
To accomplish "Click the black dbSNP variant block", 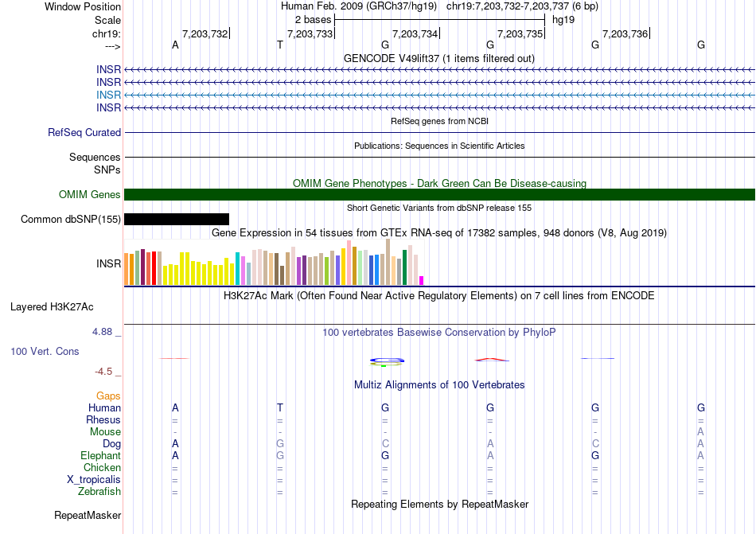I will pos(177,220).
